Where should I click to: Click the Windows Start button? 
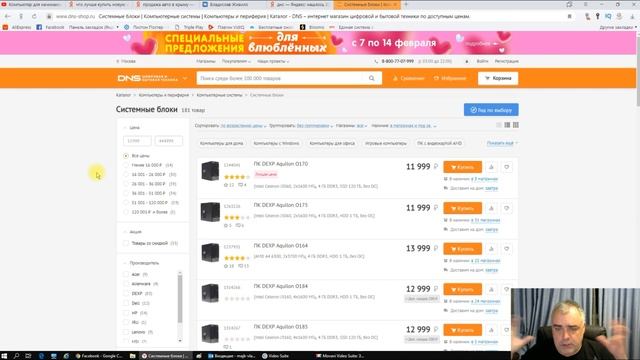[4, 356]
